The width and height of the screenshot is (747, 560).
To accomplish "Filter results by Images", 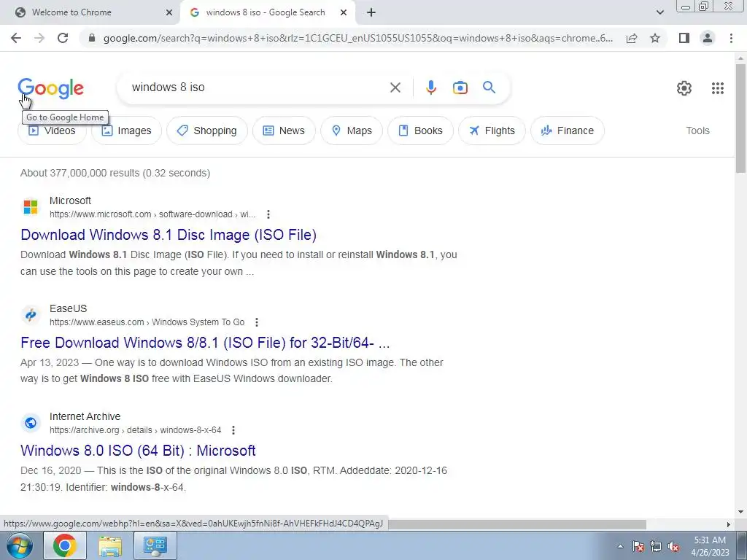I will (x=126, y=131).
